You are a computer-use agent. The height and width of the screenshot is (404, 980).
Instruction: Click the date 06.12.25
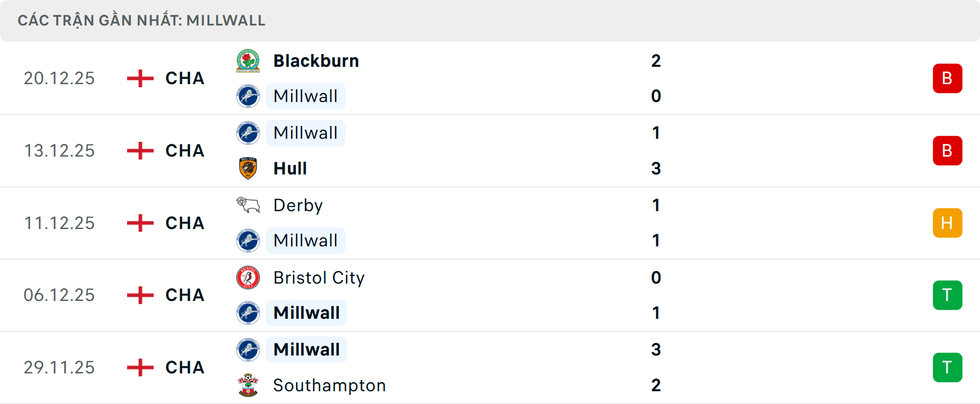click(59, 295)
